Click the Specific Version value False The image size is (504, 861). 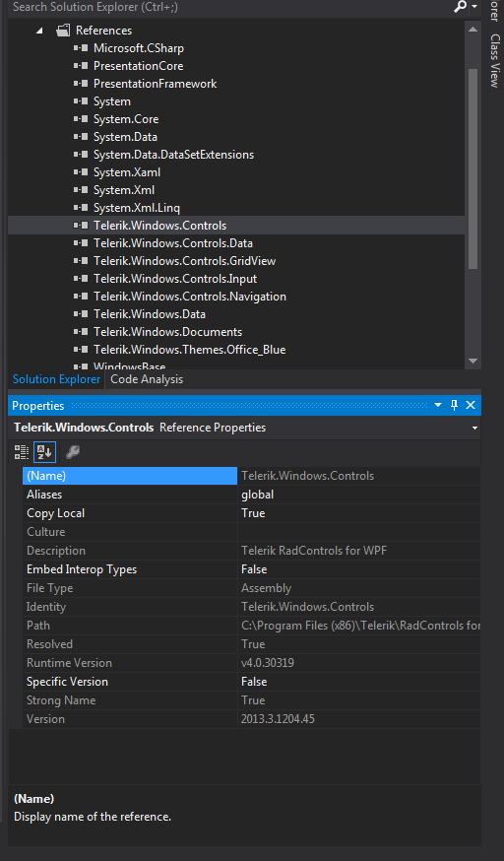click(x=254, y=682)
